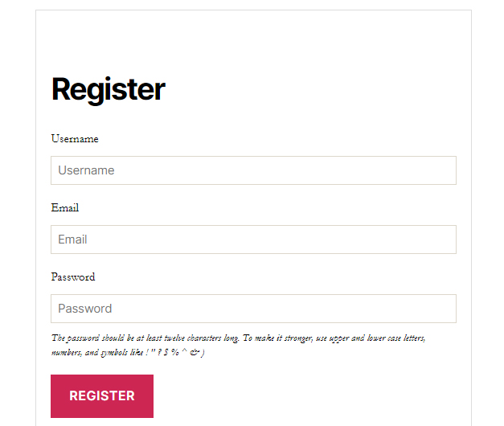Click the Email label above its field
This screenshot has width=504, height=426.
65,208
